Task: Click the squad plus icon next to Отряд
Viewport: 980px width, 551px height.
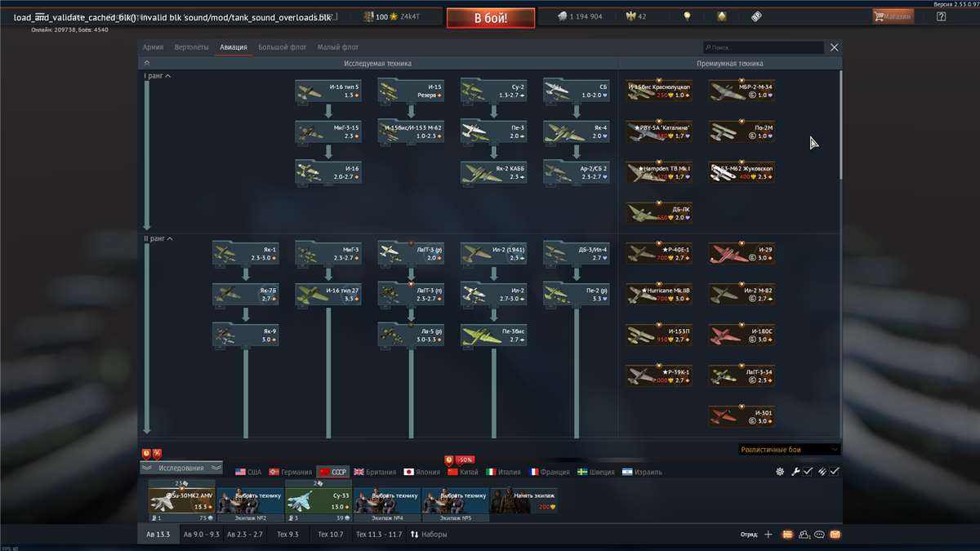Action: pos(768,534)
